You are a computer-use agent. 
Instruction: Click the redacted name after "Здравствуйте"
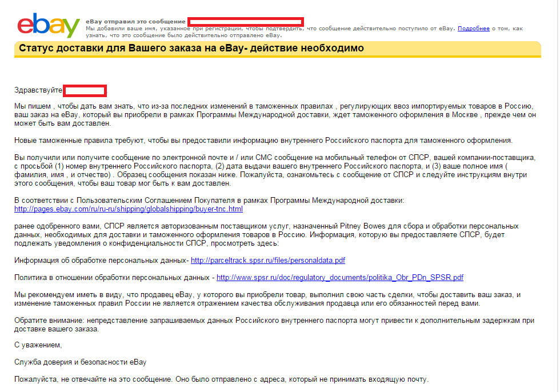[85, 90]
